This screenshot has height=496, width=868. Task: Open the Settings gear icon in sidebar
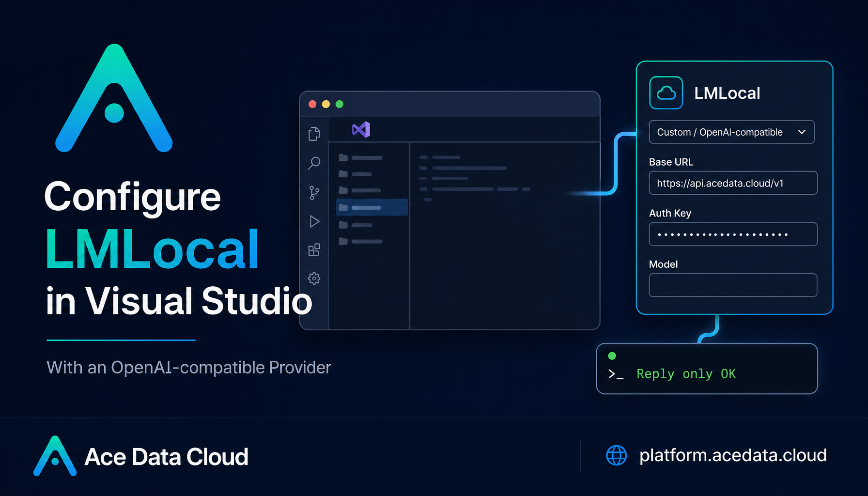click(x=314, y=279)
